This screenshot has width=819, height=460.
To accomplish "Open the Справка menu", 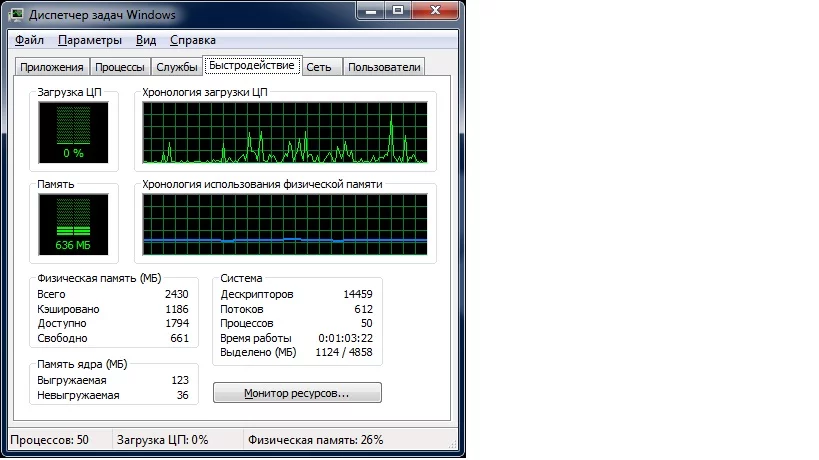I will click(x=193, y=40).
